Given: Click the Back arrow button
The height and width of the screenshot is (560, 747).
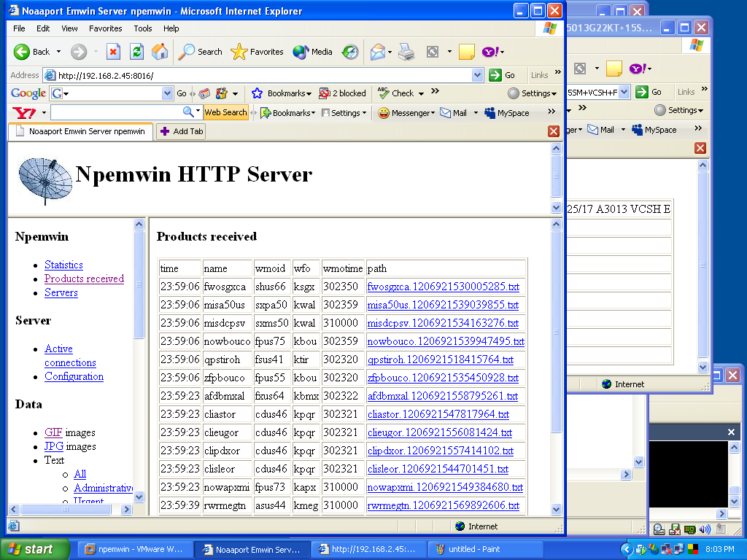Looking at the screenshot, I should pos(21,52).
